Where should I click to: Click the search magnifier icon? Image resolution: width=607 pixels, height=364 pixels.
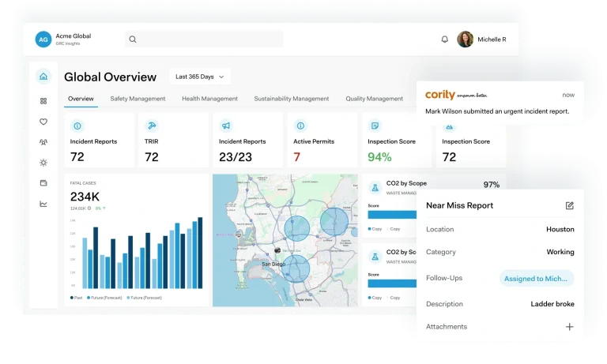(x=133, y=39)
